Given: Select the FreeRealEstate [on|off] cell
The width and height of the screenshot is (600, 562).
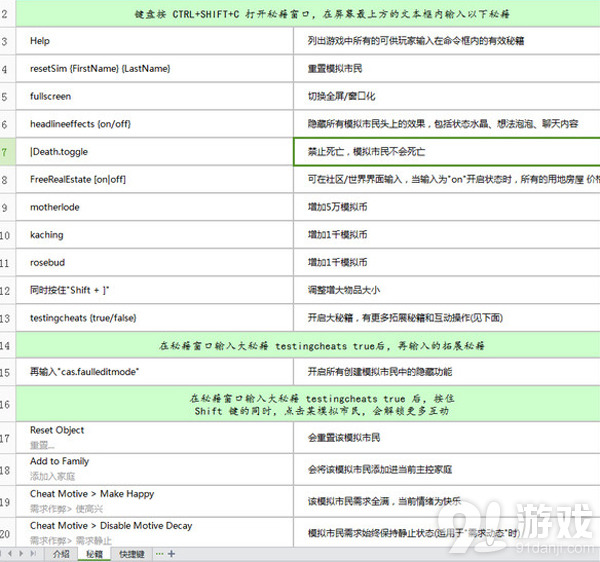Looking at the screenshot, I should click(155, 179).
